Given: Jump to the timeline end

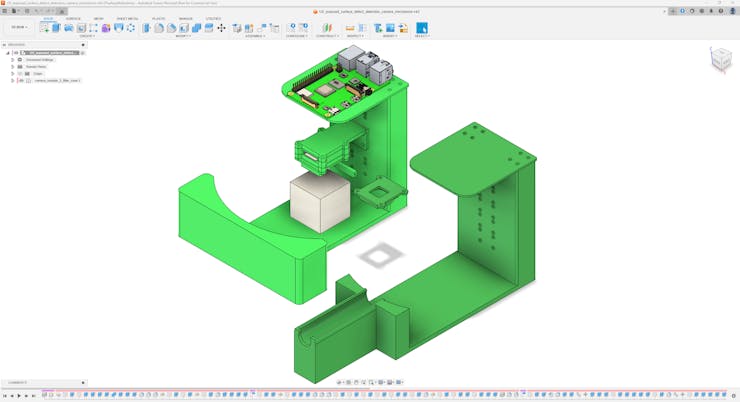Looking at the screenshot, I should click(34, 396).
